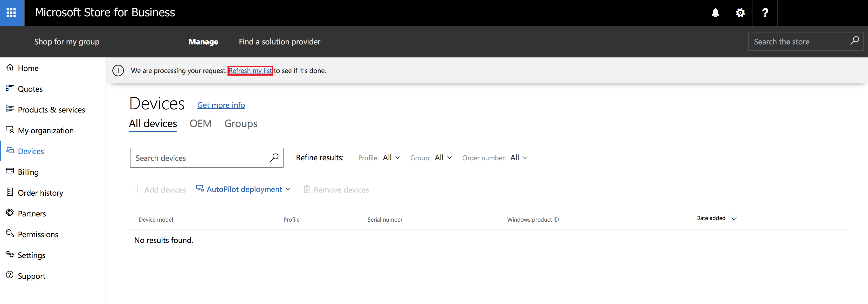This screenshot has height=304, width=868.
Task: Click the search devices magnifier icon
Action: (274, 157)
